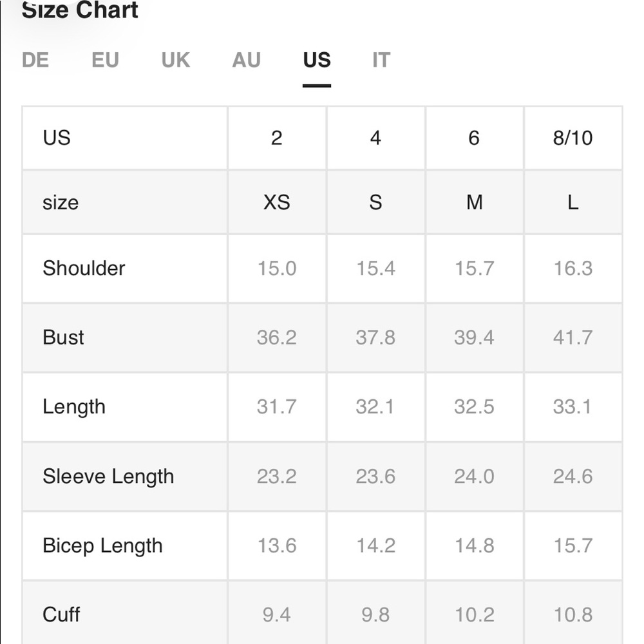Image resolution: width=644 pixels, height=644 pixels.
Task: Click the Size Chart heading
Action: coord(80,10)
